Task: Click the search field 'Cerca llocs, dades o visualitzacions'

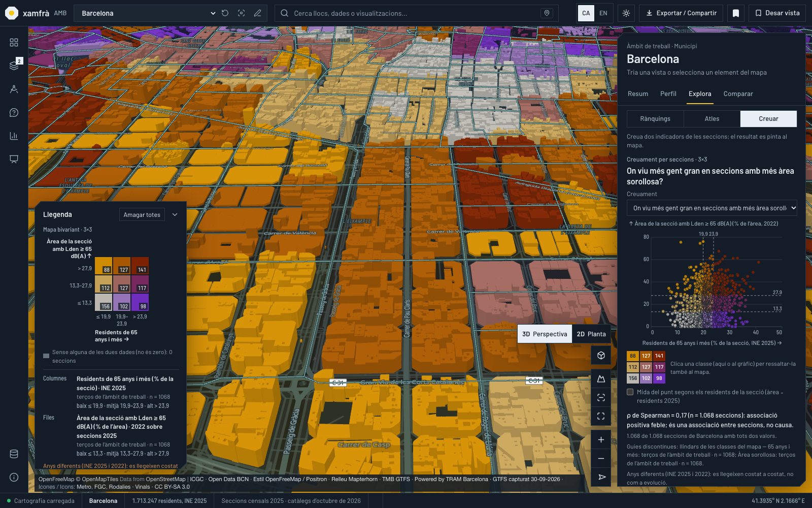Action: point(416,13)
